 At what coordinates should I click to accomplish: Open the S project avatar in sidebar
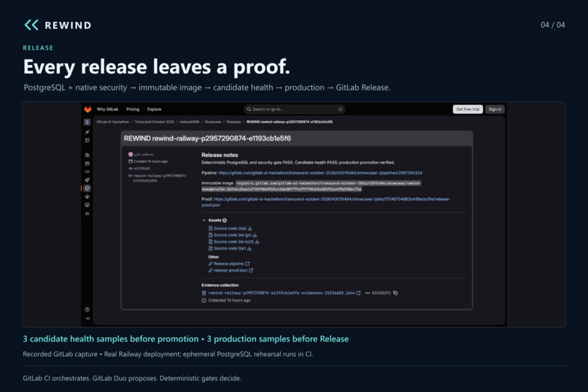(x=87, y=123)
